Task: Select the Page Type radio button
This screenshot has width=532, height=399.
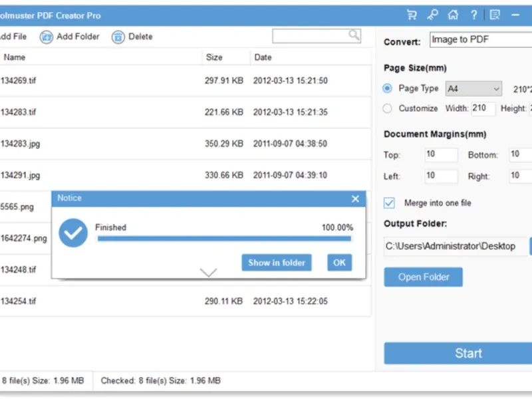Action: pos(387,88)
